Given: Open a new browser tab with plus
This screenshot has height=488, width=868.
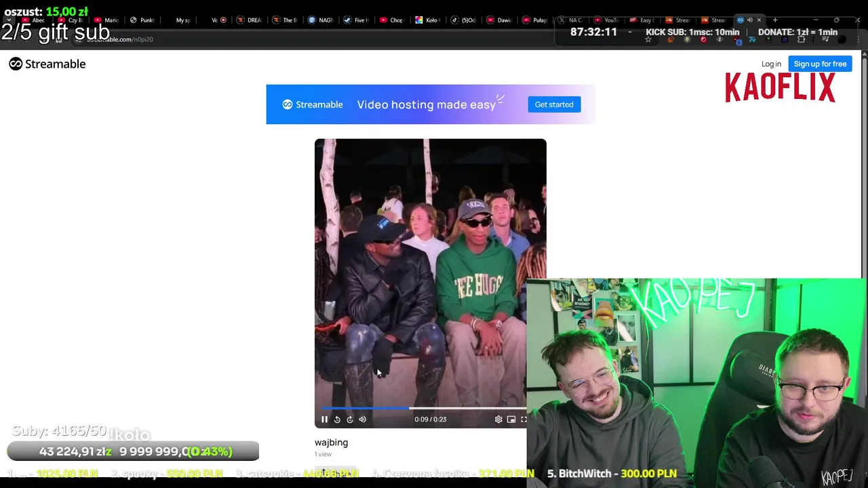Looking at the screenshot, I should click(x=775, y=20).
